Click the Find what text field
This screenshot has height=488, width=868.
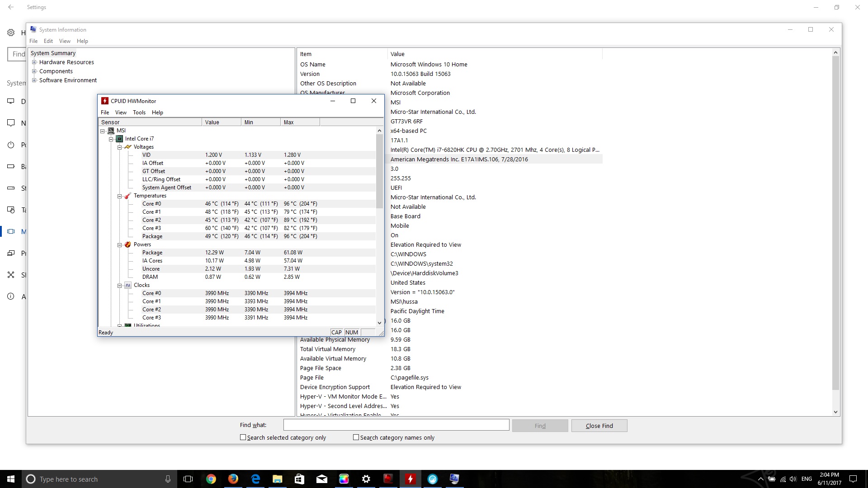click(396, 425)
